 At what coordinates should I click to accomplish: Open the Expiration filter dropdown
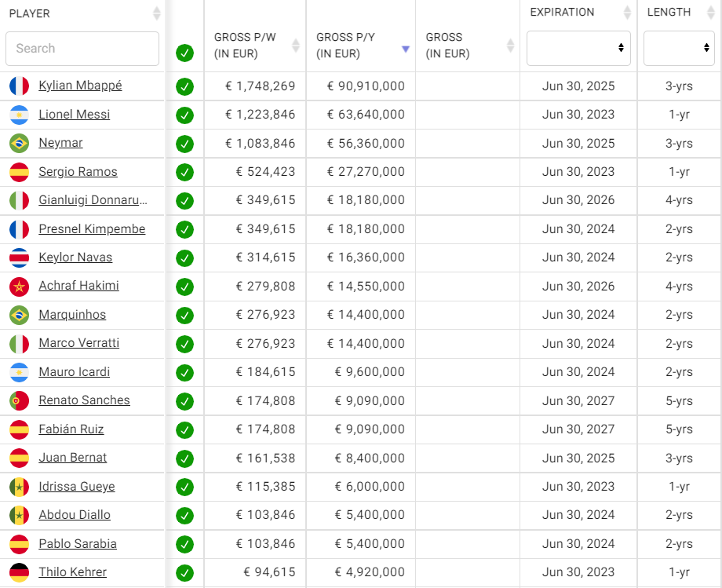(578, 48)
